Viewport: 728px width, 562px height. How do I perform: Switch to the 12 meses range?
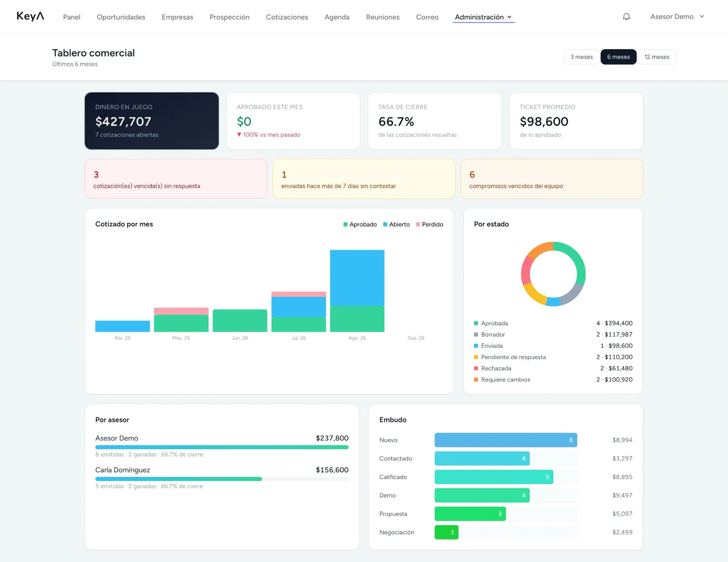(657, 57)
